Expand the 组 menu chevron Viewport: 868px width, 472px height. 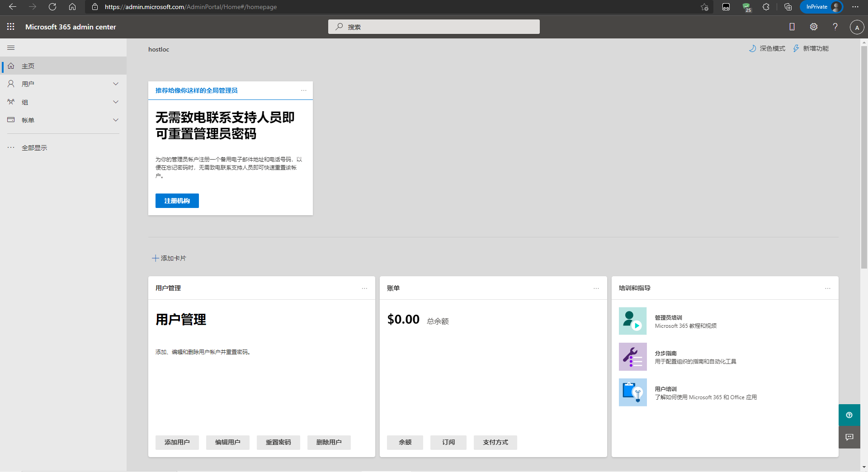pos(116,102)
